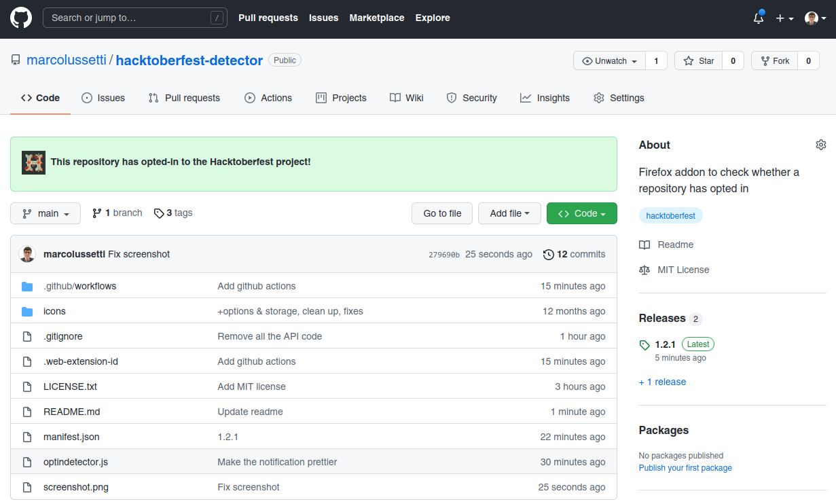Expand the main branch selector
The image size is (836, 504).
pyautogui.click(x=46, y=213)
